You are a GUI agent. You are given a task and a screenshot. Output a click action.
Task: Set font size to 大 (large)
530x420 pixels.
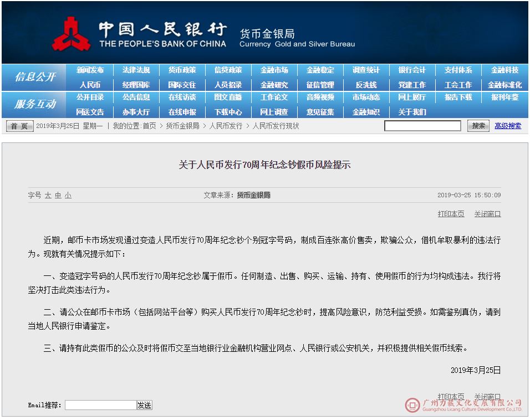coord(48,196)
